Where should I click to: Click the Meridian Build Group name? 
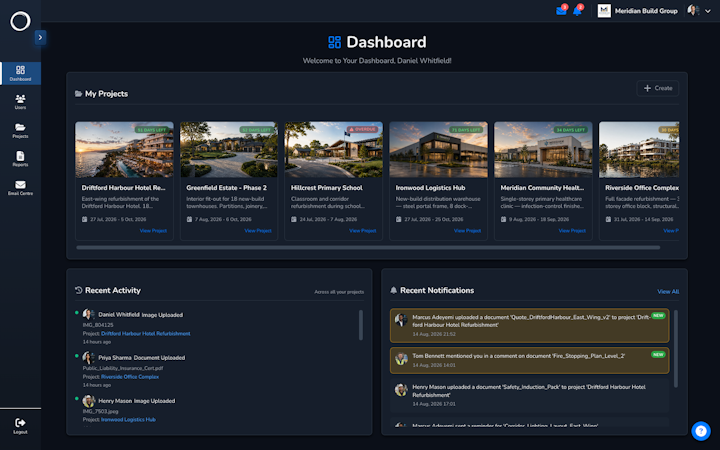point(646,11)
